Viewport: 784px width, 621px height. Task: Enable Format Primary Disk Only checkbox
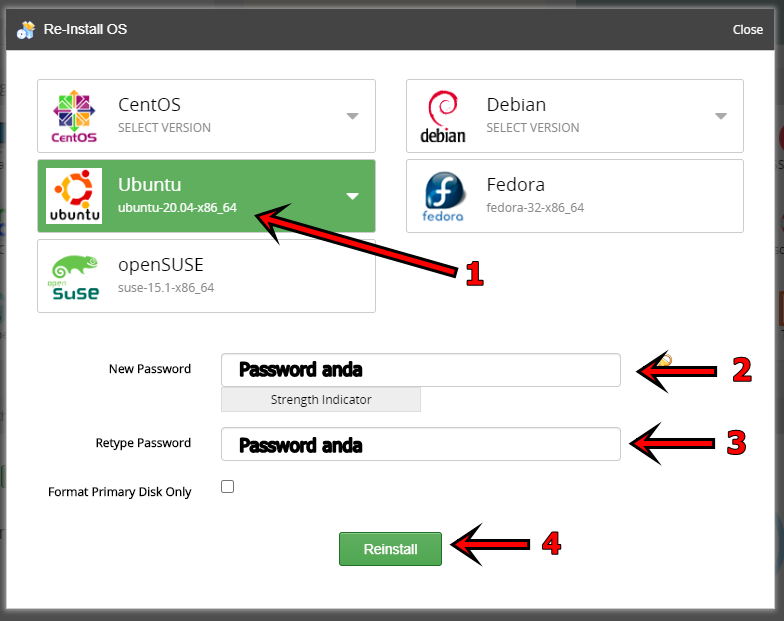[x=228, y=487]
